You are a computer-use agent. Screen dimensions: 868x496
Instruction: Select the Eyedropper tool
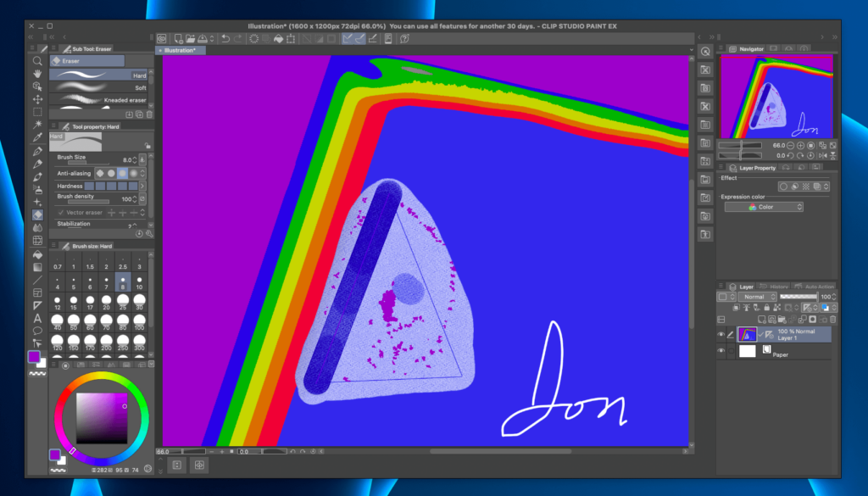[x=37, y=137]
